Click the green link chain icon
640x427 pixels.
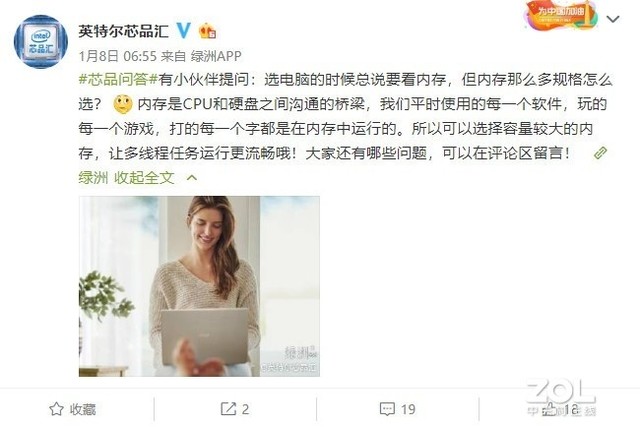(600, 153)
